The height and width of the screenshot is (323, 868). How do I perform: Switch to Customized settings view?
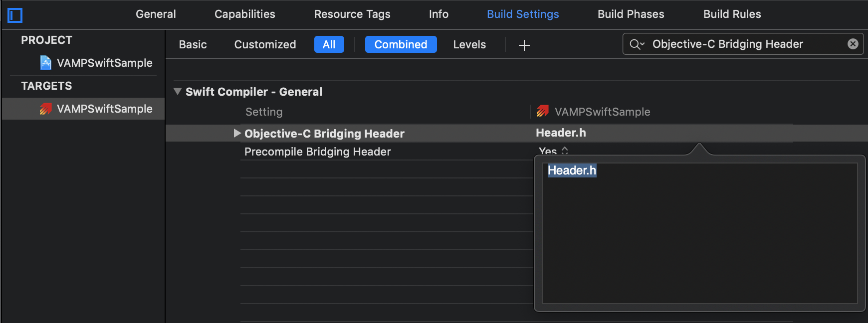[x=264, y=44]
